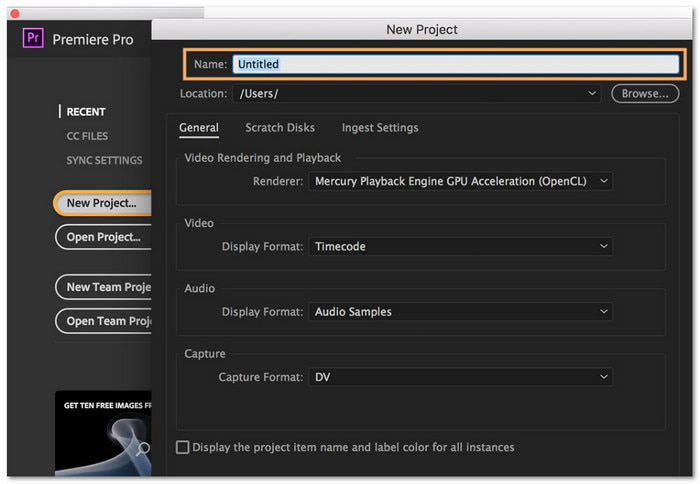Switch to the General tab

(x=199, y=128)
